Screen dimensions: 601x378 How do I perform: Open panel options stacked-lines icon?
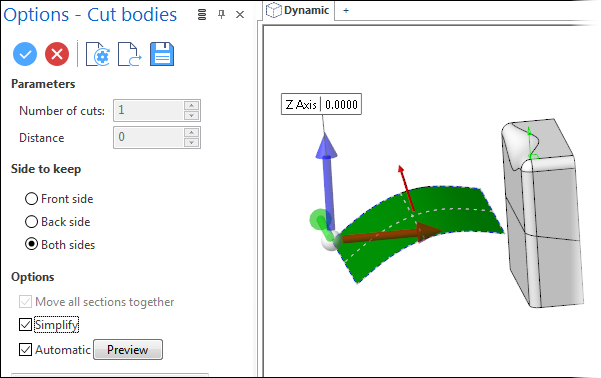coord(202,15)
